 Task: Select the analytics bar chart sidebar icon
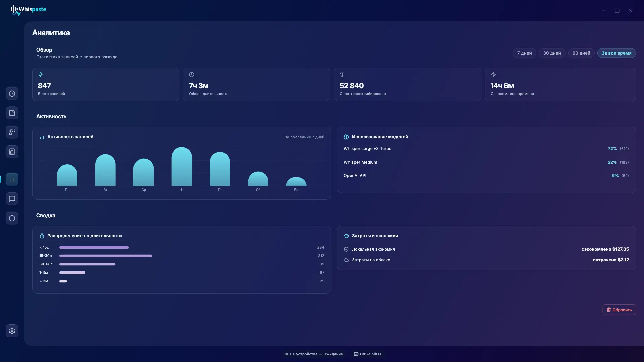(x=12, y=179)
